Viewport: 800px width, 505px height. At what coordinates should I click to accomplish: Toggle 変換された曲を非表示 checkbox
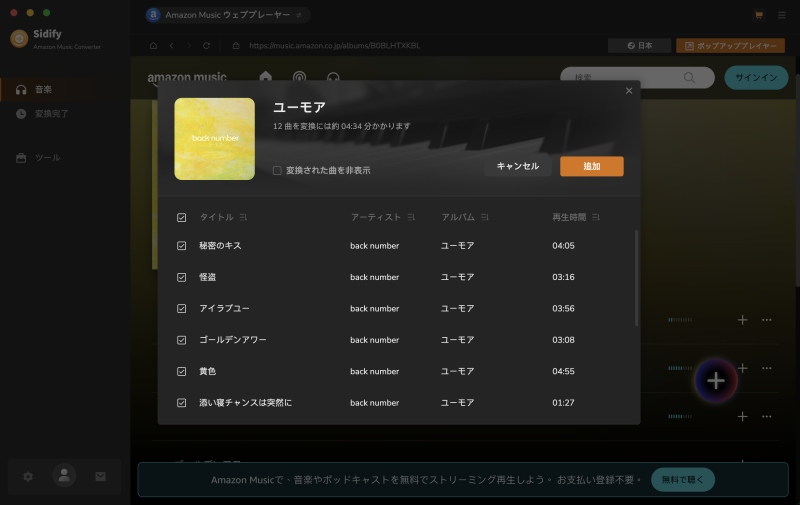click(277, 170)
